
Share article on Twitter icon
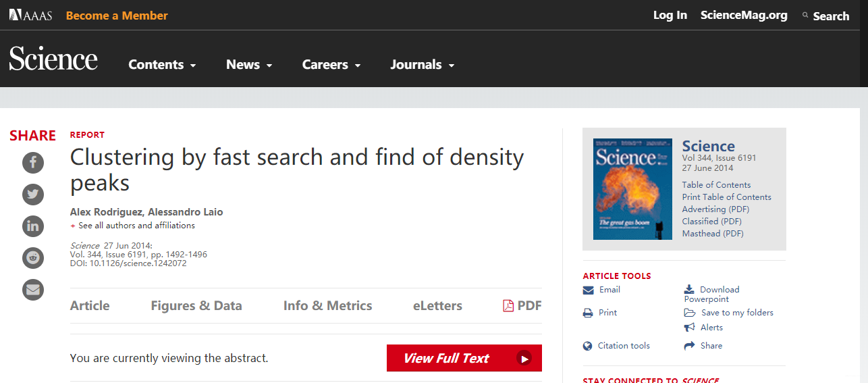(33, 195)
